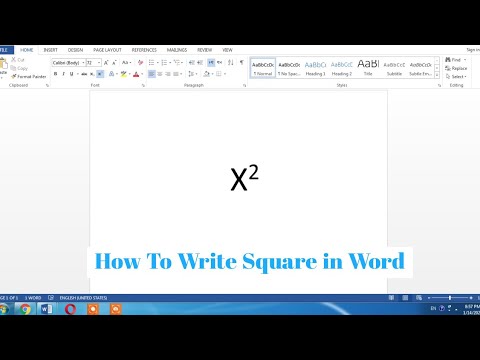
Task: Switch to the MAILINGS tab
Action: coord(177,50)
